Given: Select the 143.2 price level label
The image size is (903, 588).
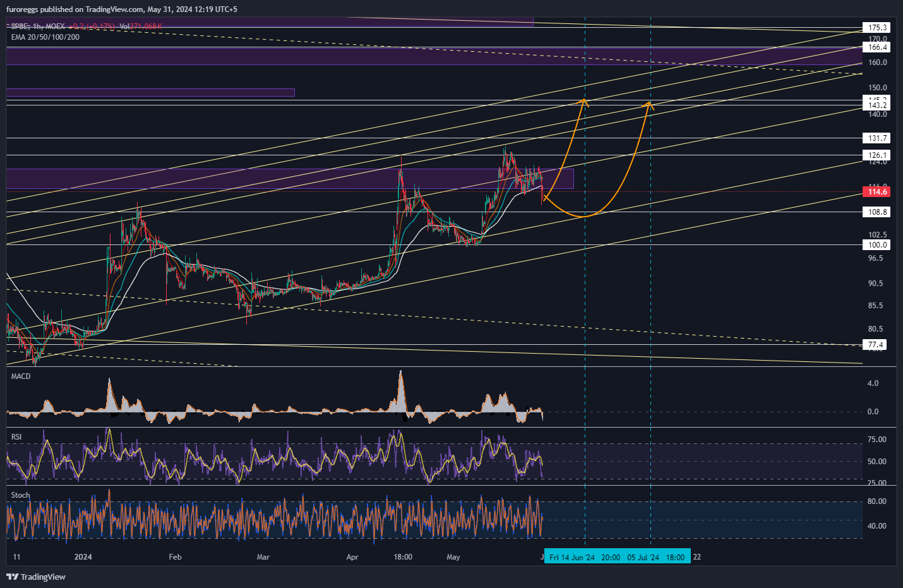Looking at the screenshot, I should tap(876, 105).
